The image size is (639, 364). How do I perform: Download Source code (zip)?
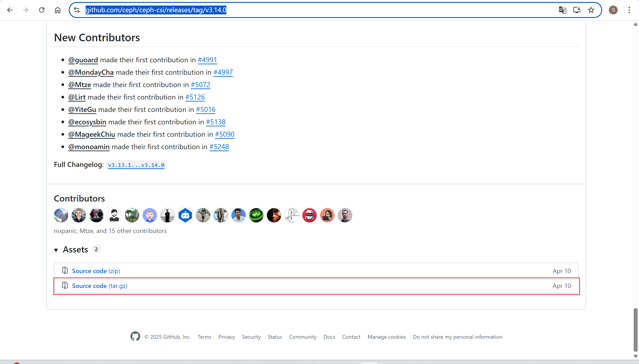coord(96,271)
